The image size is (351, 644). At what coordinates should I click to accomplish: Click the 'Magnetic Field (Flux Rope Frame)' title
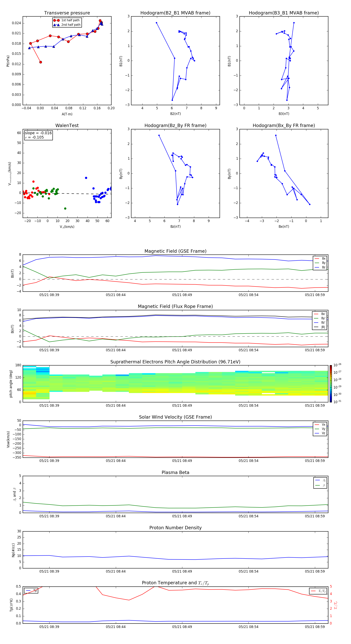[175, 307]
